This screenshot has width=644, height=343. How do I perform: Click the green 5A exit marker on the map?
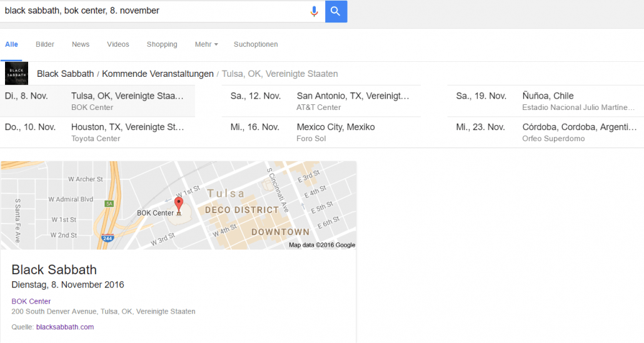coord(109,204)
